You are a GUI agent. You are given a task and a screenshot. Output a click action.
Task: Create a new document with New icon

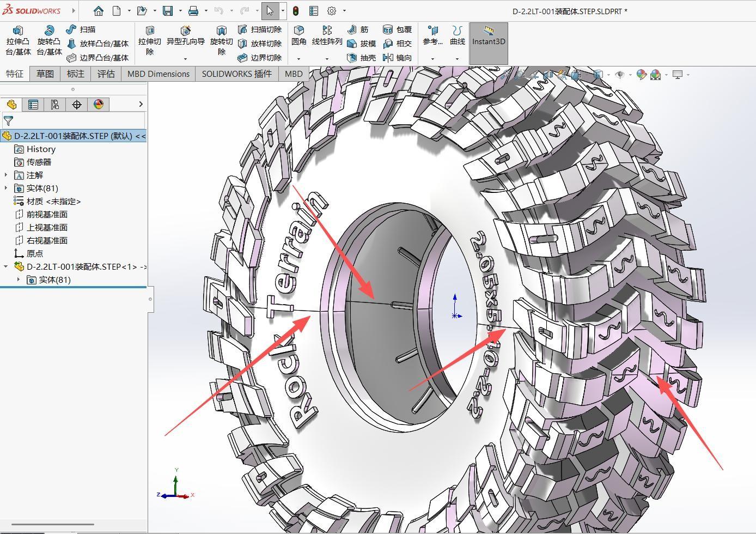pyautogui.click(x=117, y=11)
